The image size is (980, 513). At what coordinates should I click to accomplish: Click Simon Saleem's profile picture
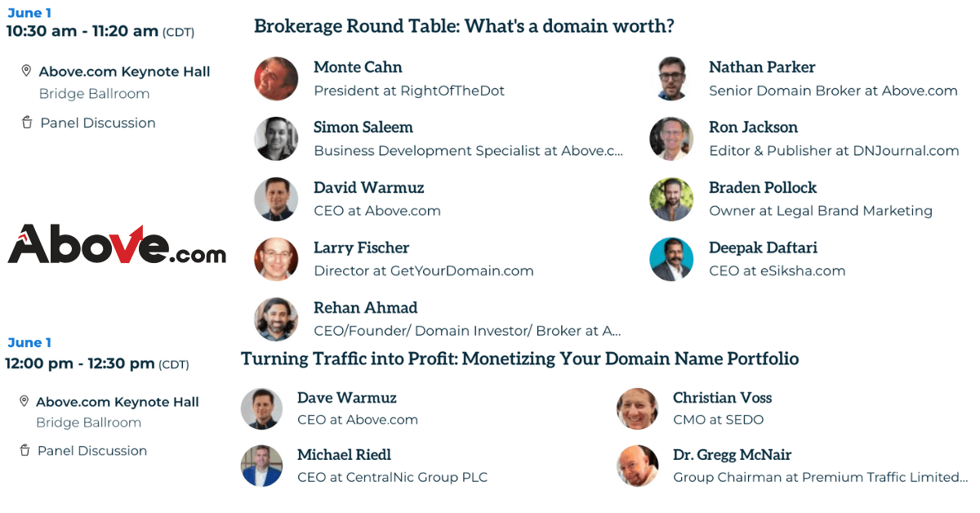(x=276, y=139)
